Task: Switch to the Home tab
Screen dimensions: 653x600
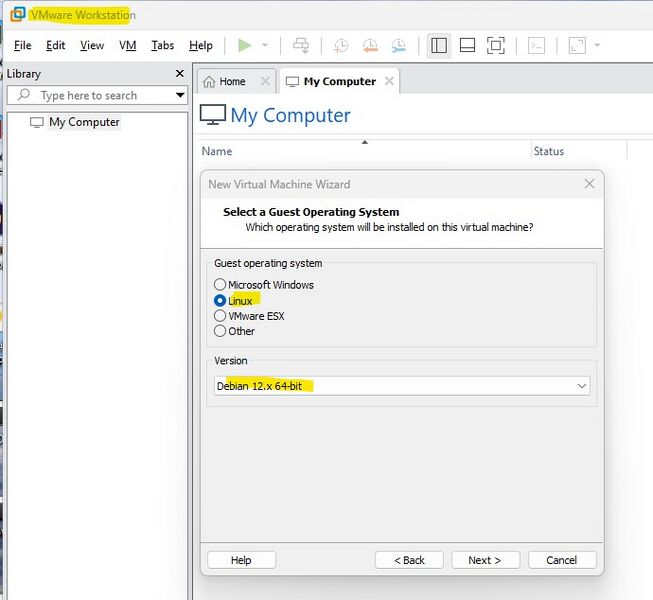Action: [x=232, y=82]
